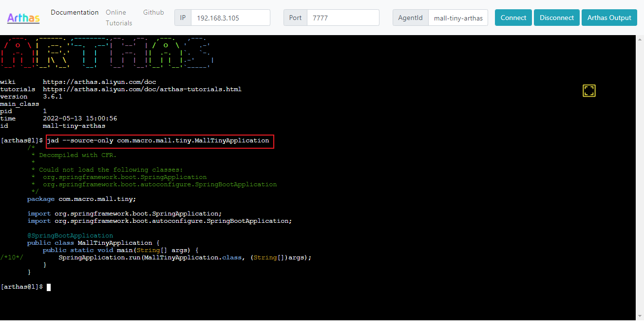Open the Github link
This screenshot has width=644, height=333.
point(153,12)
